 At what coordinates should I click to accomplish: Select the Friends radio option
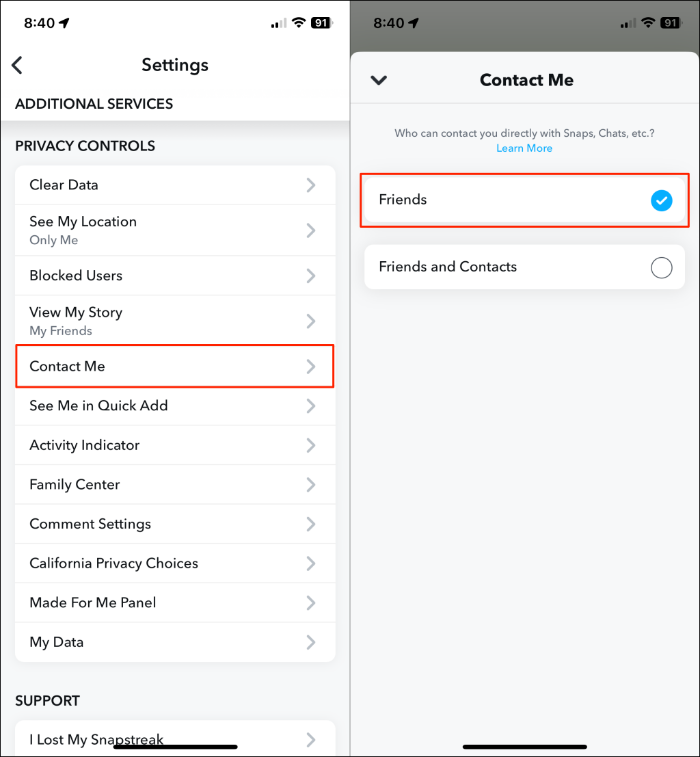coord(524,200)
